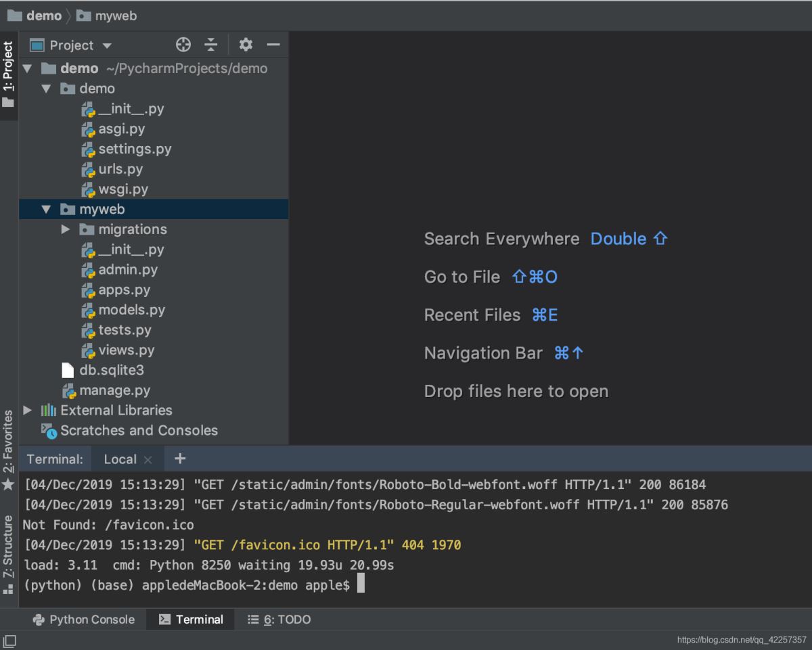
Task: Hide the Project panel with minus icon
Action: tap(273, 45)
